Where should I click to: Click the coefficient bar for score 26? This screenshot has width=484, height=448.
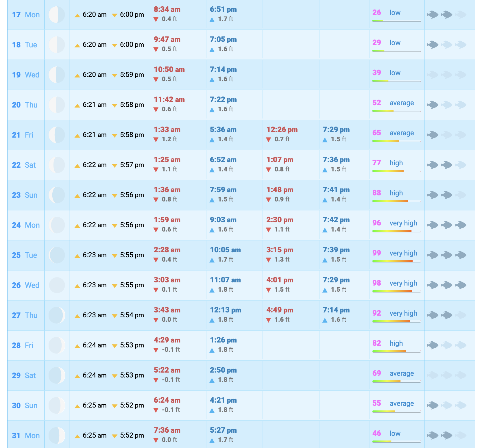[396, 21]
